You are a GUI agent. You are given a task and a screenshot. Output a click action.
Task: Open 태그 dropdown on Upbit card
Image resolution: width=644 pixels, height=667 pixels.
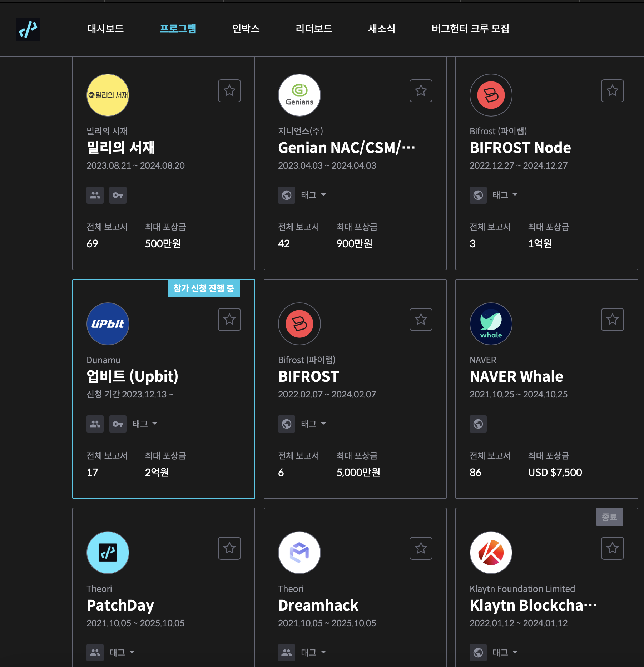145,424
